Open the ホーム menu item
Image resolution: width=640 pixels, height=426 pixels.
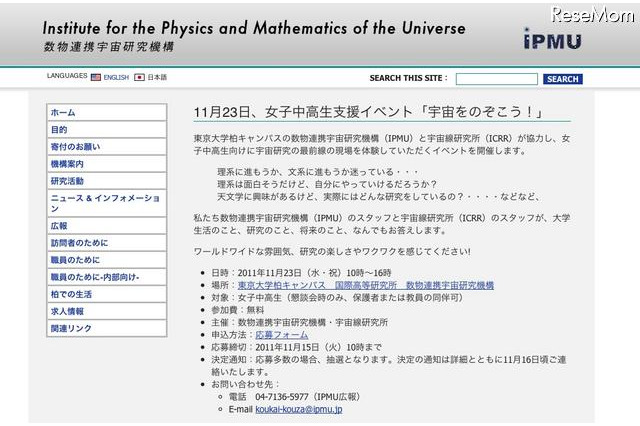pos(107,112)
